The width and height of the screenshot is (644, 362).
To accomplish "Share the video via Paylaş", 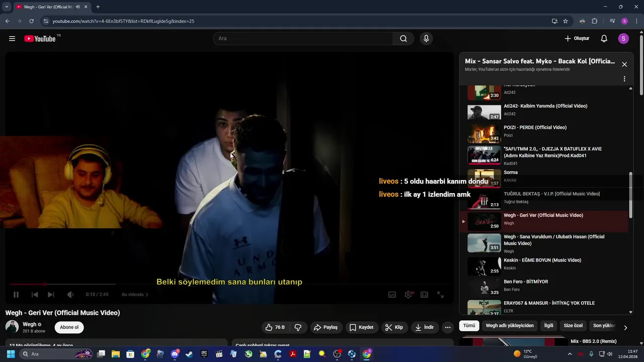I will pyautogui.click(x=326, y=327).
